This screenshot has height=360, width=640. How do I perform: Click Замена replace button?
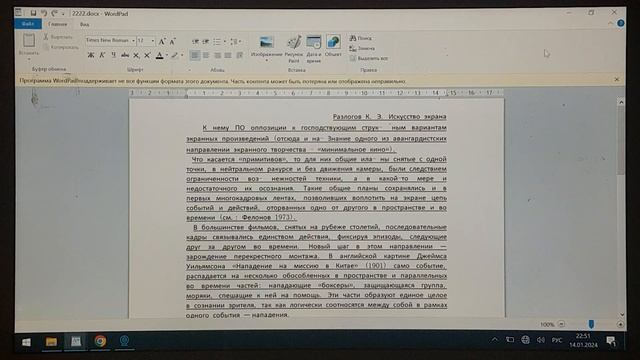tap(362, 48)
